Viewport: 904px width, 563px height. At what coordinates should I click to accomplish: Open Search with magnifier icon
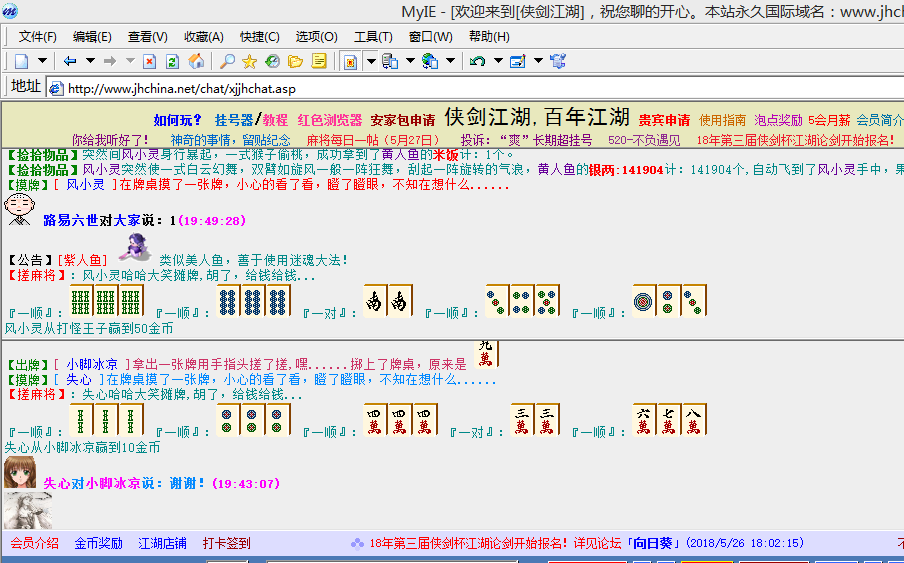(228, 61)
